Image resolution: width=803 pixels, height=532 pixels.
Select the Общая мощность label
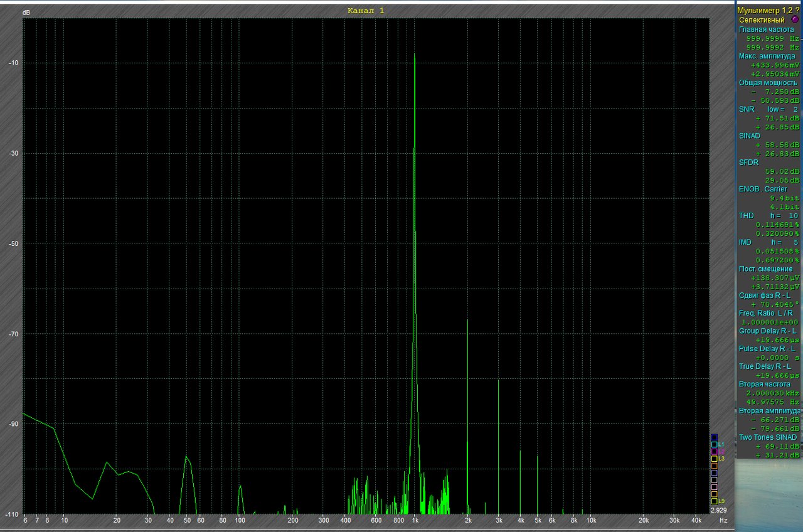point(768,82)
